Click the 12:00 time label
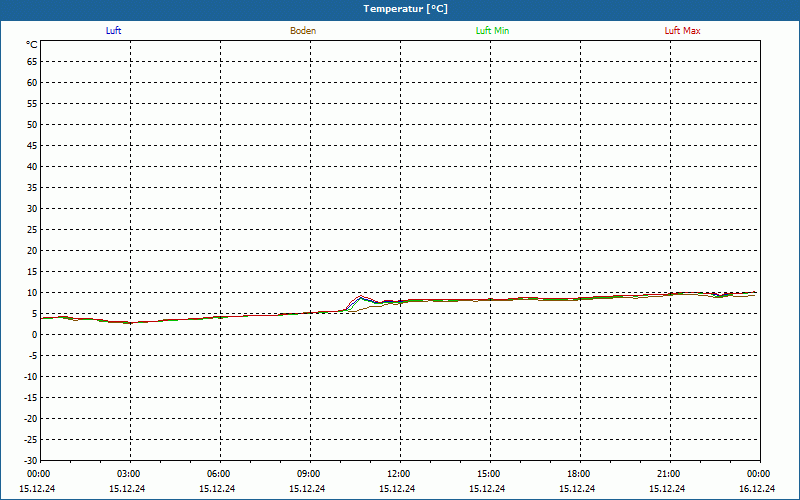Viewport: 800px width, 500px height. coord(398,474)
